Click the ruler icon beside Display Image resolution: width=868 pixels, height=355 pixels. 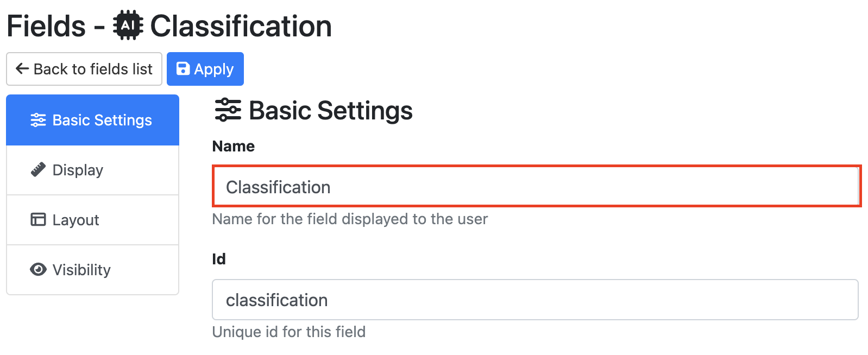coord(38,170)
